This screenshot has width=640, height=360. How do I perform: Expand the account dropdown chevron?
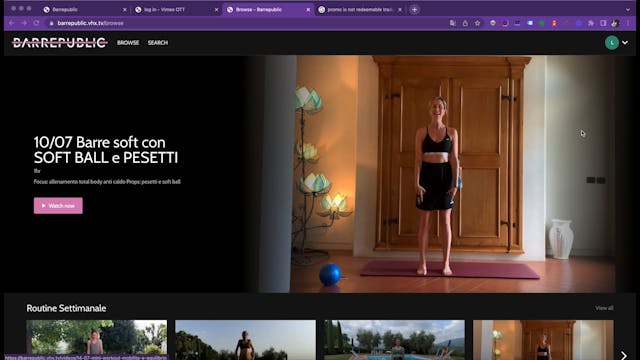(625, 42)
